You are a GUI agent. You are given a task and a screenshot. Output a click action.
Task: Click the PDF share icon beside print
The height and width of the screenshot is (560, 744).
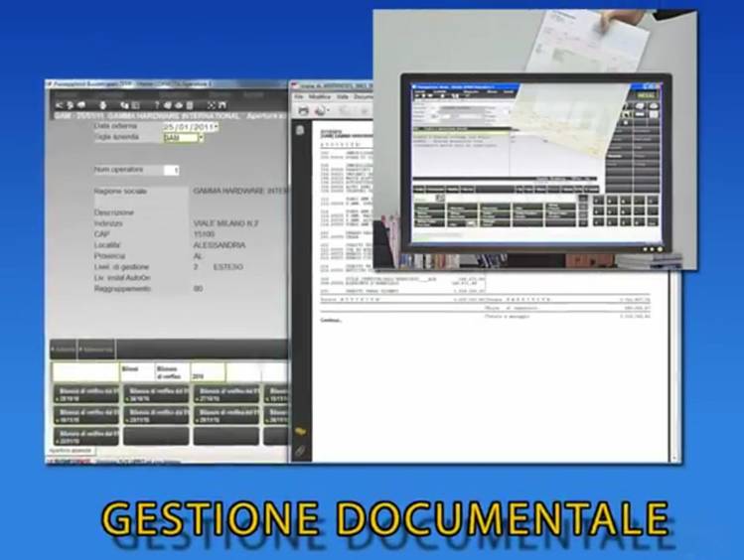[x=319, y=111]
